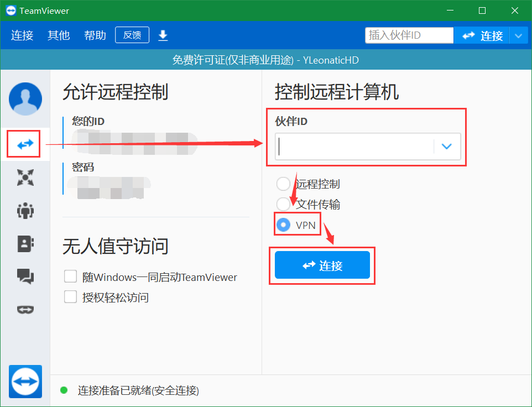Image resolution: width=532 pixels, height=407 pixels.
Task: Click the 无人值守访问 heading
Action: click(x=116, y=246)
